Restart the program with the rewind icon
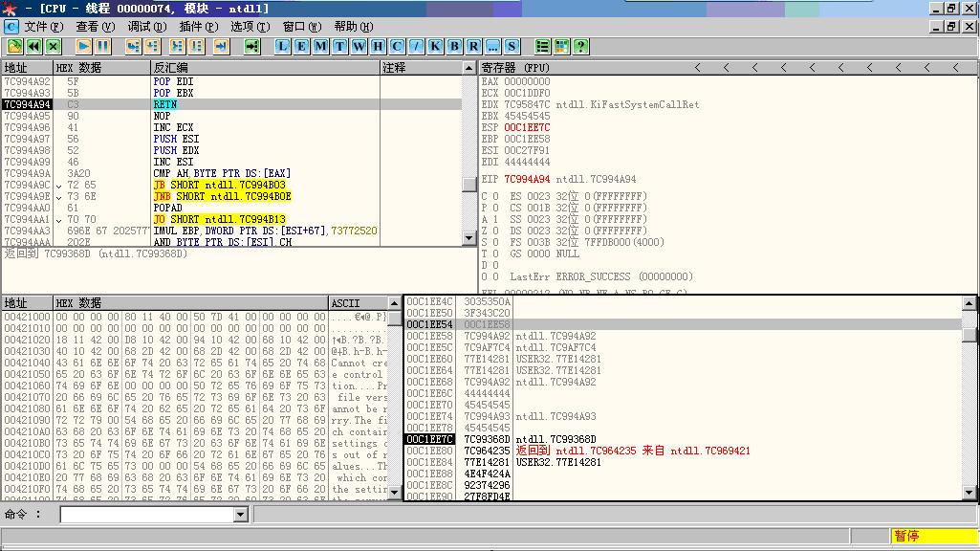 click(x=33, y=46)
